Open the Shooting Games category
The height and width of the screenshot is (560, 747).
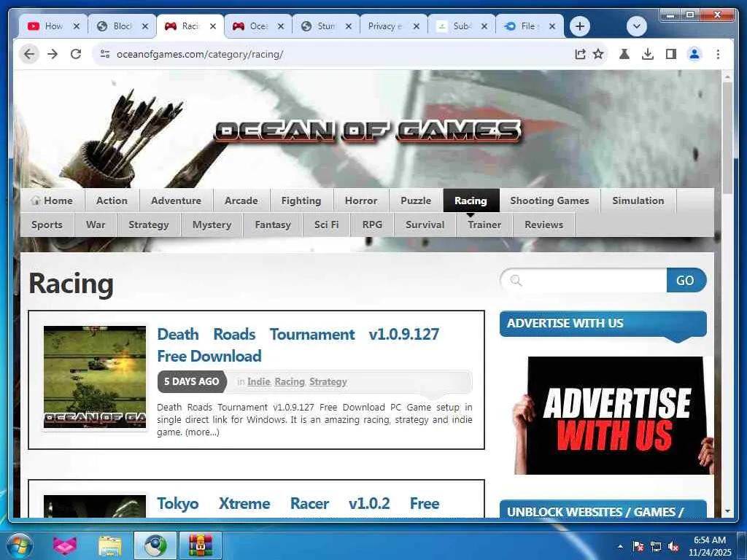click(x=550, y=201)
